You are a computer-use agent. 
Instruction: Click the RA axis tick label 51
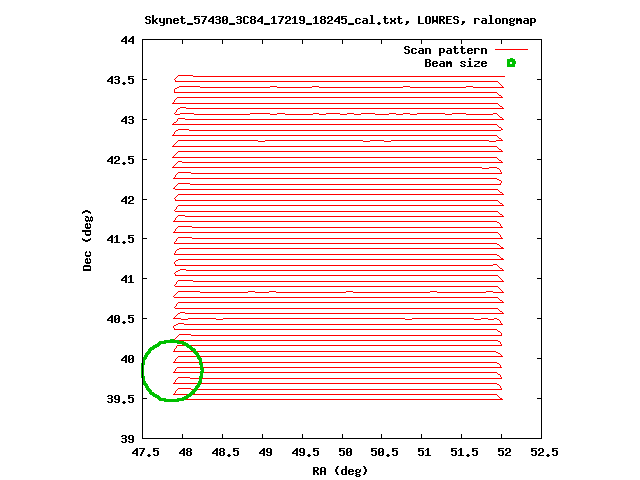[x=424, y=452]
